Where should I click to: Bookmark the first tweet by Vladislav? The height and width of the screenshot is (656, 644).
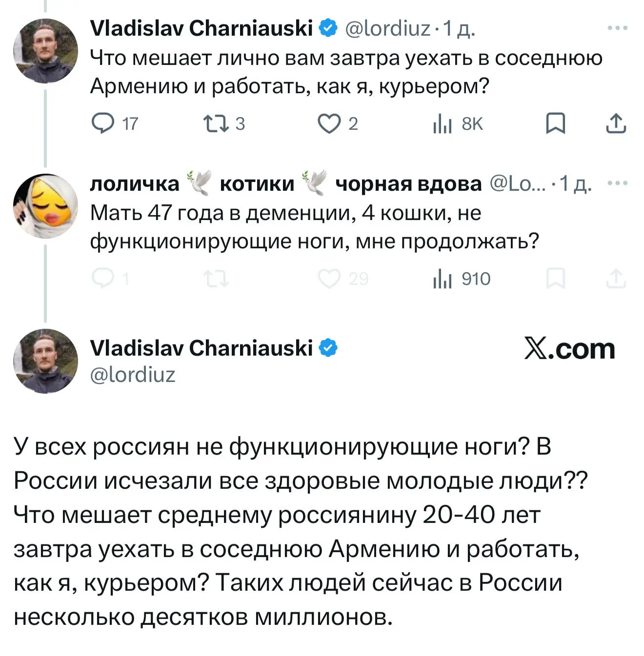click(555, 123)
